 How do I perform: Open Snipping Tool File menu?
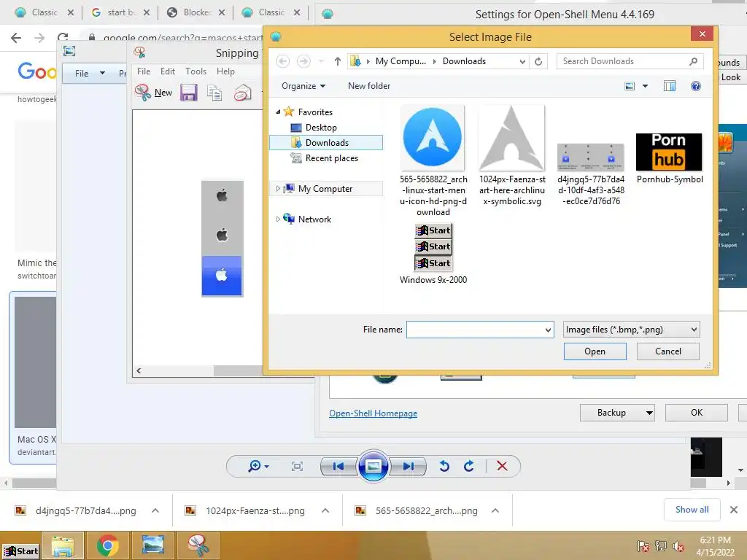[x=144, y=71]
